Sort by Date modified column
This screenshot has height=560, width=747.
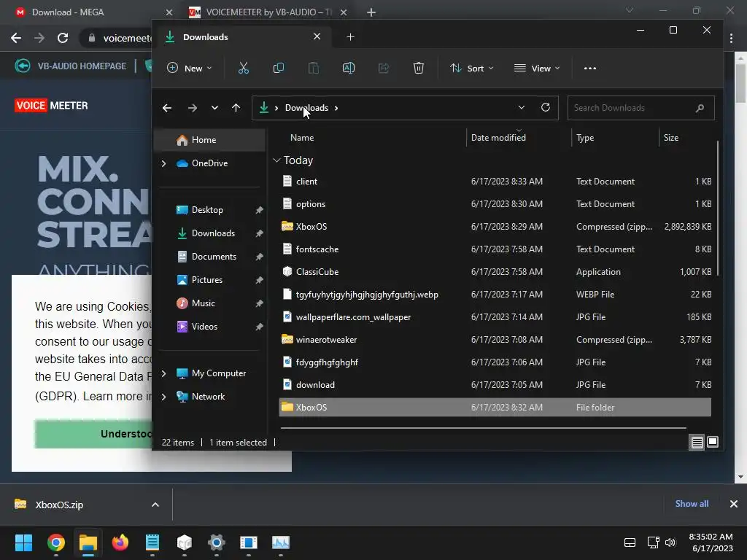498,138
